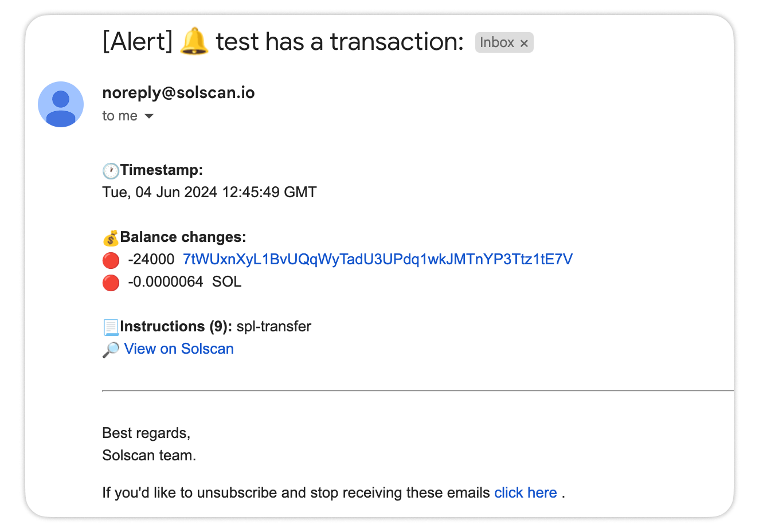Image resolution: width=759 pixels, height=532 pixels.
Task: Click the Balance changes heading
Action: tap(183, 237)
